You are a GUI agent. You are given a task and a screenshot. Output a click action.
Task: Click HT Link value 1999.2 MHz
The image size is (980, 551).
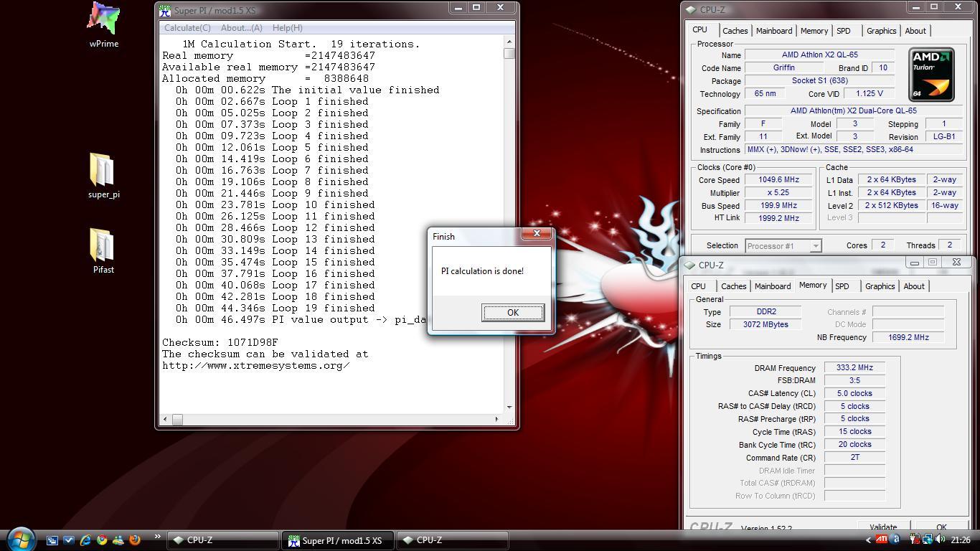click(x=778, y=218)
